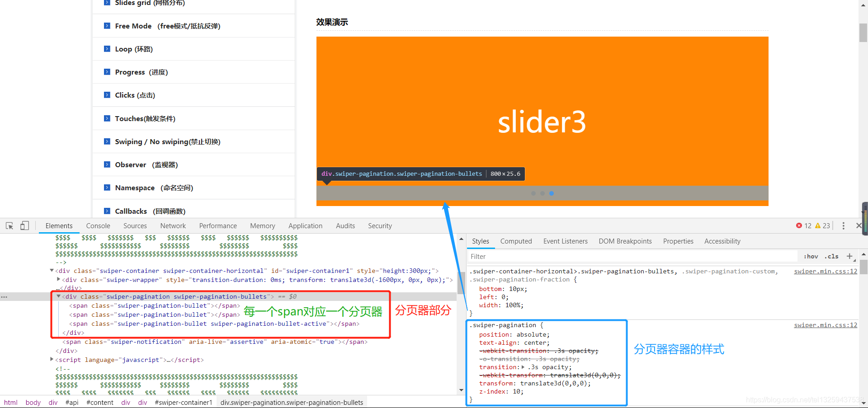Open the Sources tab
Screen dimensions: 868x408
pos(135,225)
